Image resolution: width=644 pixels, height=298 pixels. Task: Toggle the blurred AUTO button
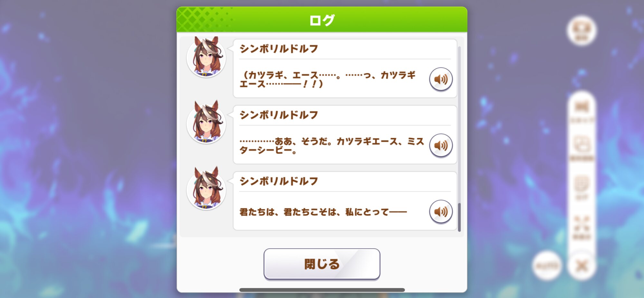click(x=547, y=266)
